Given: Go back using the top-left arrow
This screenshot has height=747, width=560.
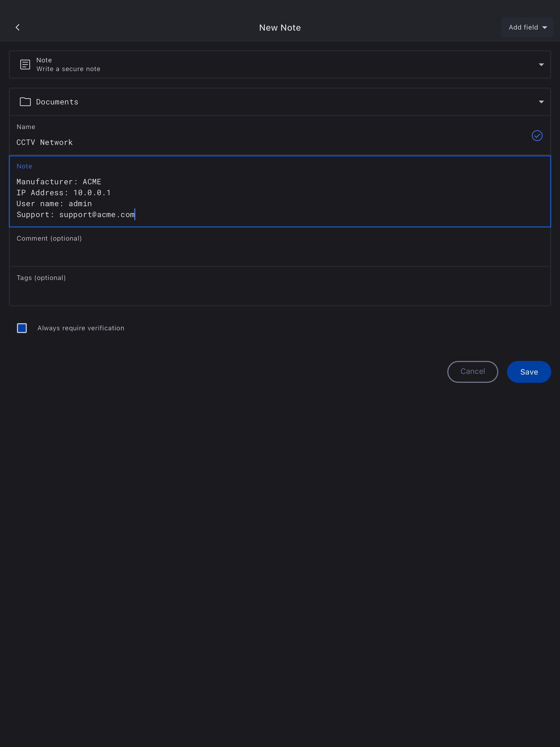Looking at the screenshot, I should (x=17, y=27).
